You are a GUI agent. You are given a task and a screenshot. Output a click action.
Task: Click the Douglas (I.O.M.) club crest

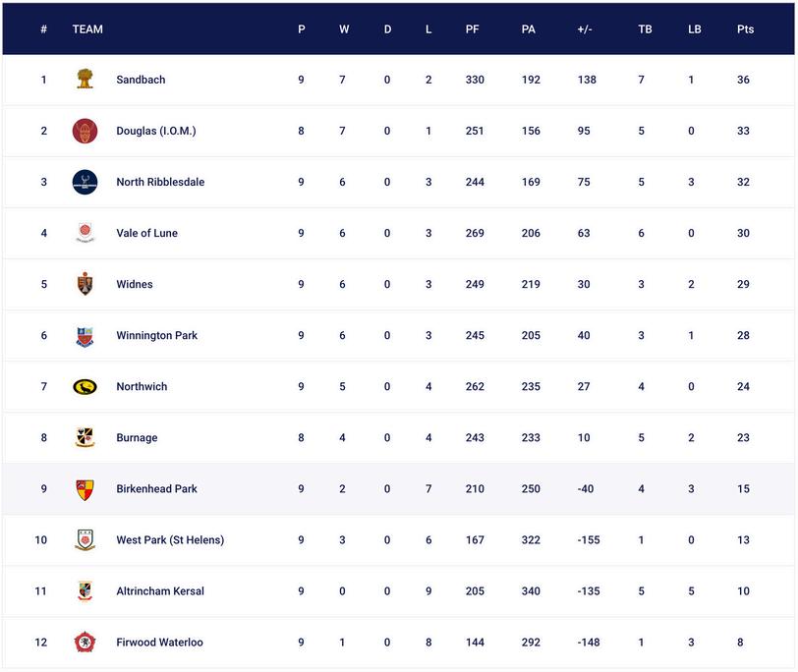click(85, 131)
